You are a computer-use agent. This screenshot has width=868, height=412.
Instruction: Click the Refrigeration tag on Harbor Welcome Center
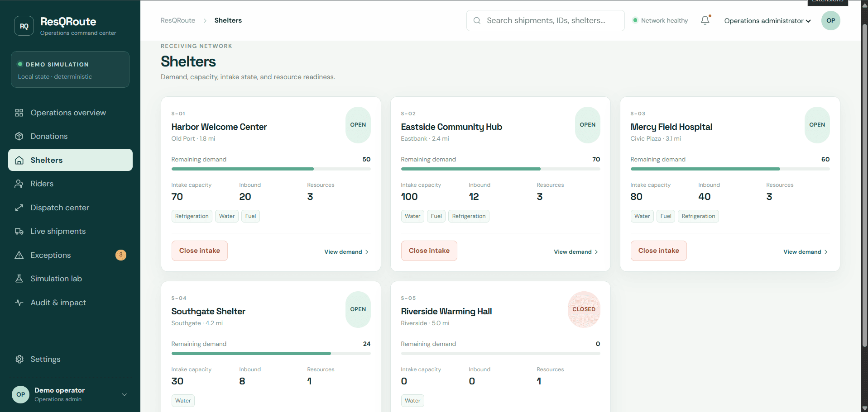pos(192,216)
